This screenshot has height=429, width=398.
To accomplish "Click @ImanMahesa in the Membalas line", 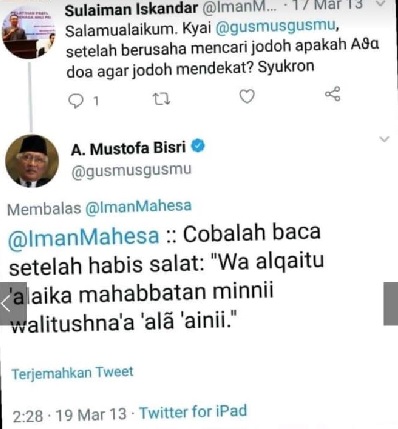I will click(x=138, y=207).
